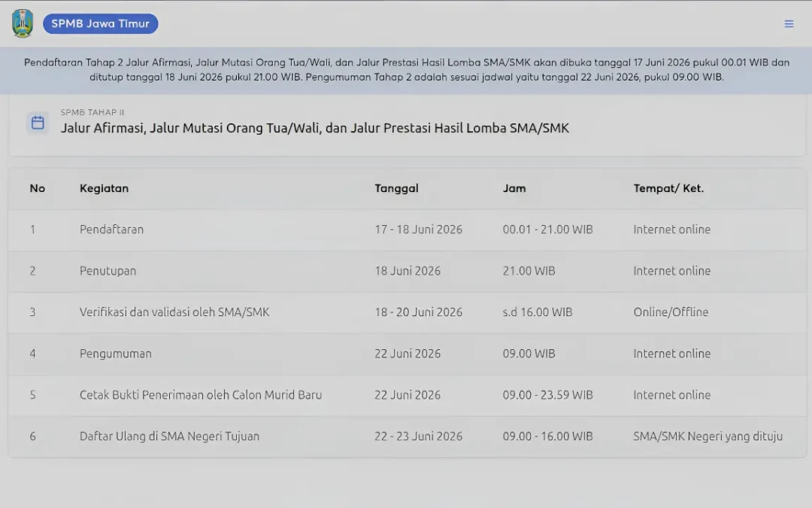The height and width of the screenshot is (508, 812).
Task: Click the Jalur Afirmasi schedule heading
Action: (x=315, y=128)
